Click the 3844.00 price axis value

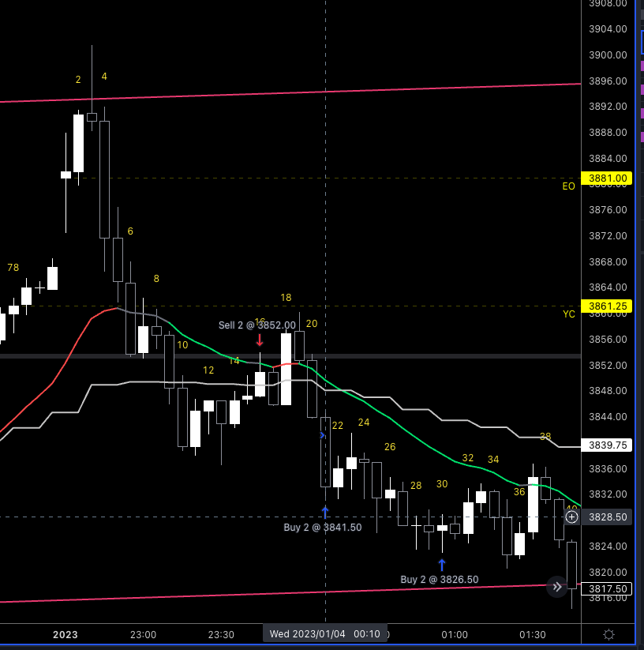pyautogui.click(x=608, y=416)
